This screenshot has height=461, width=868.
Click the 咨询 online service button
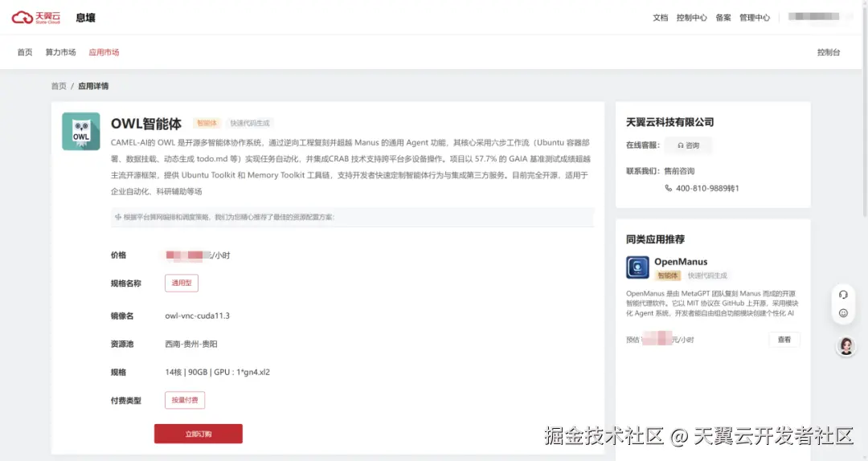pyautogui.click(x=689, y=145)
